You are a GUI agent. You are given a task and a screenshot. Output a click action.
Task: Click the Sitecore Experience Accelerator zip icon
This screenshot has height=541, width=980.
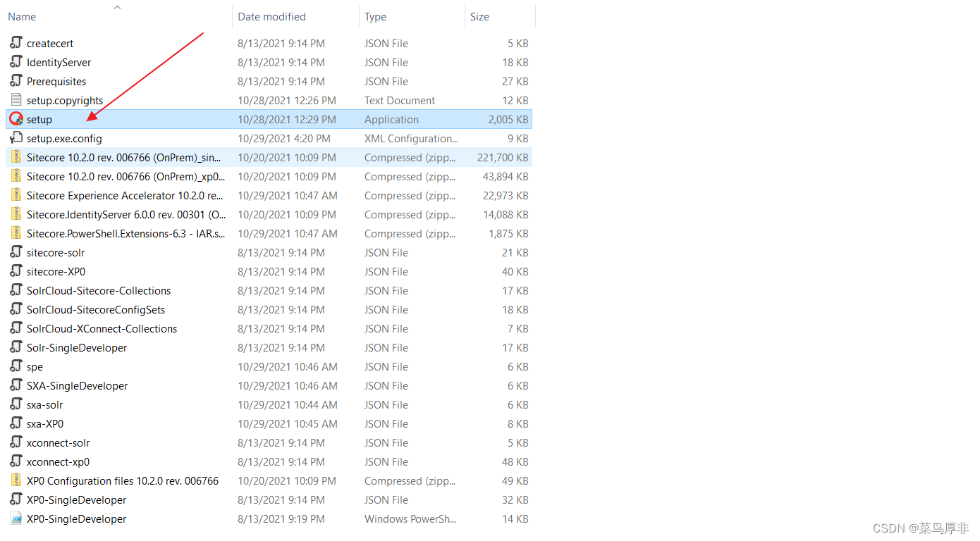point(16,195)
